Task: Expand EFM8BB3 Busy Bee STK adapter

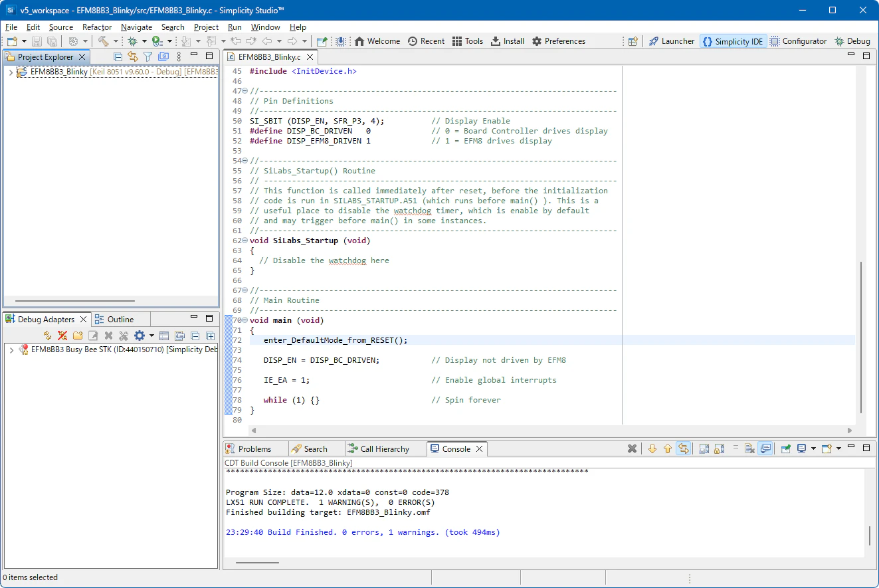Action: pyautogui.click(x=11, y=349)
